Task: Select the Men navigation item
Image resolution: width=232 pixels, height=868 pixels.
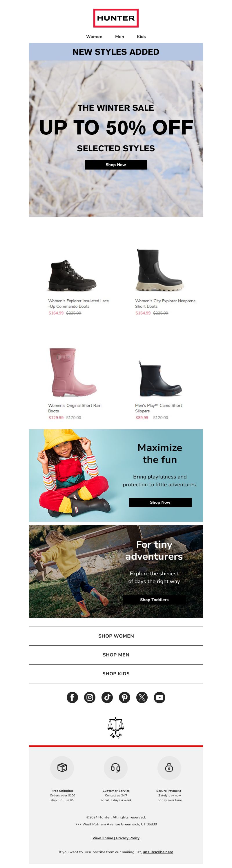Action: pos(120,37)
